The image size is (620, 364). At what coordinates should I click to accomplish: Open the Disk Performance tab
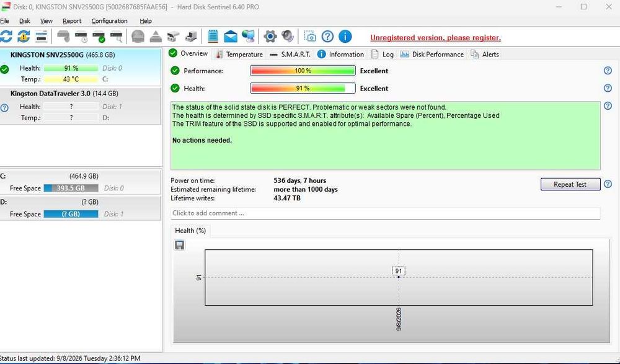432,54
